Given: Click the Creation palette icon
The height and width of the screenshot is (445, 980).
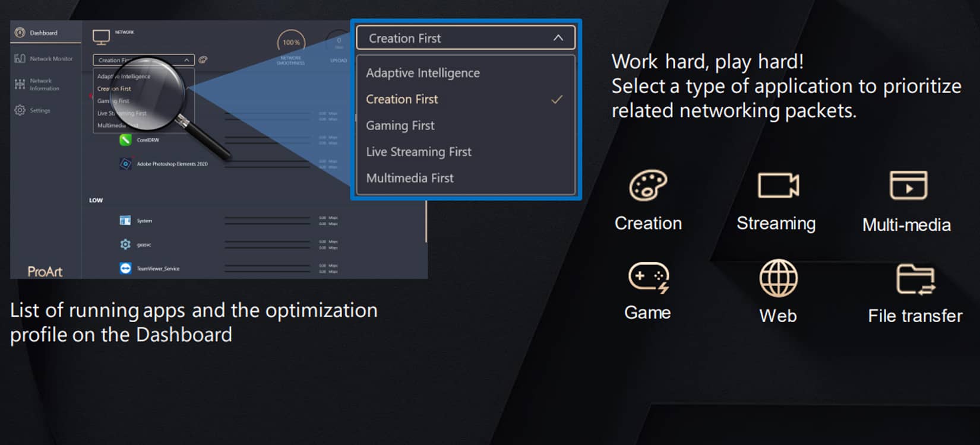Looking at the screenshot, I should [x=648, y=186].
